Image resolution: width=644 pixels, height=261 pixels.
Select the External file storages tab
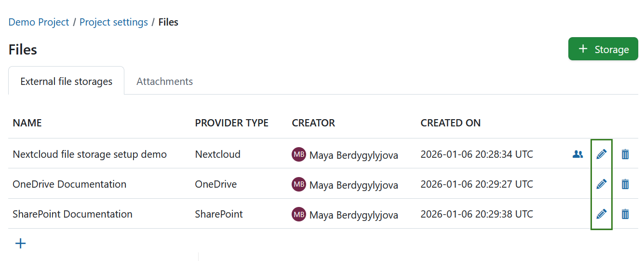pos(66,82)
